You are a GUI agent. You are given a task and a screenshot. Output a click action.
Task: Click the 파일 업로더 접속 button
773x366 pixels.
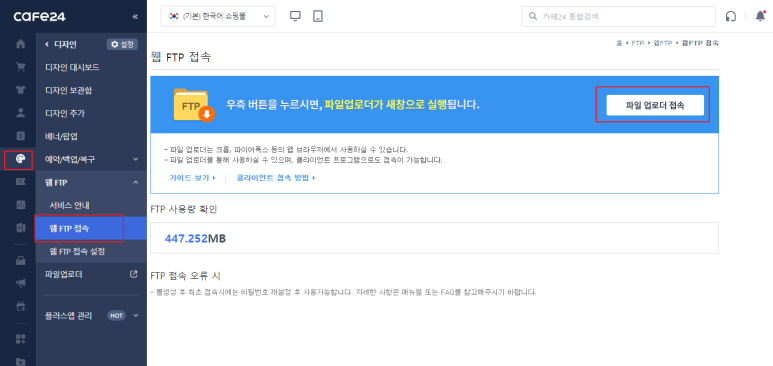point(655,105)
